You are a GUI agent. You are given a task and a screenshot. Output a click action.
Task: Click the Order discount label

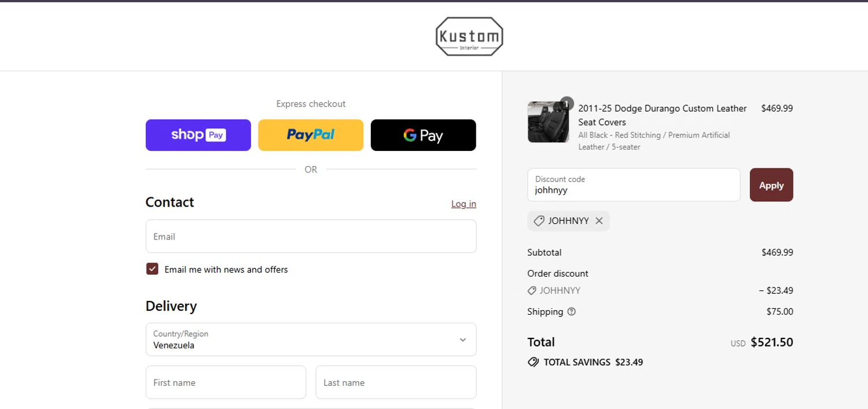pos(558,274)
